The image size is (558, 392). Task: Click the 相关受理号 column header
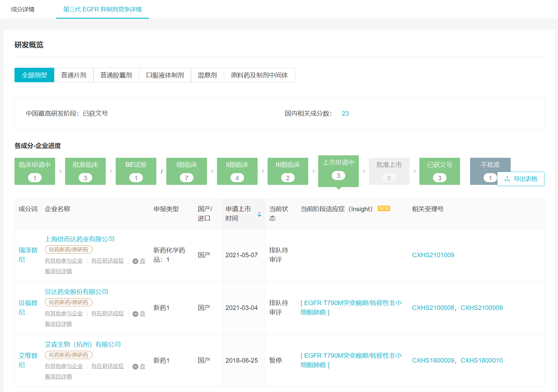(x=428, y=209)
